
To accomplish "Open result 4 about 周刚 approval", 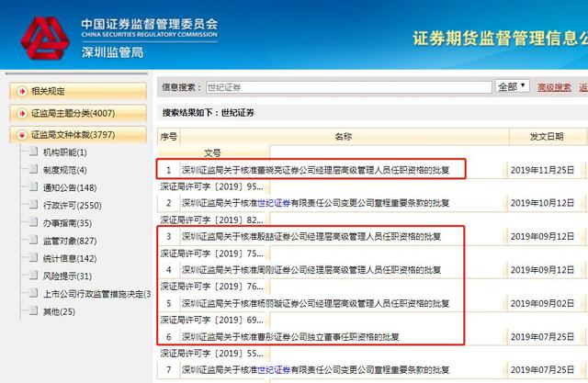I will pos(311,270).
